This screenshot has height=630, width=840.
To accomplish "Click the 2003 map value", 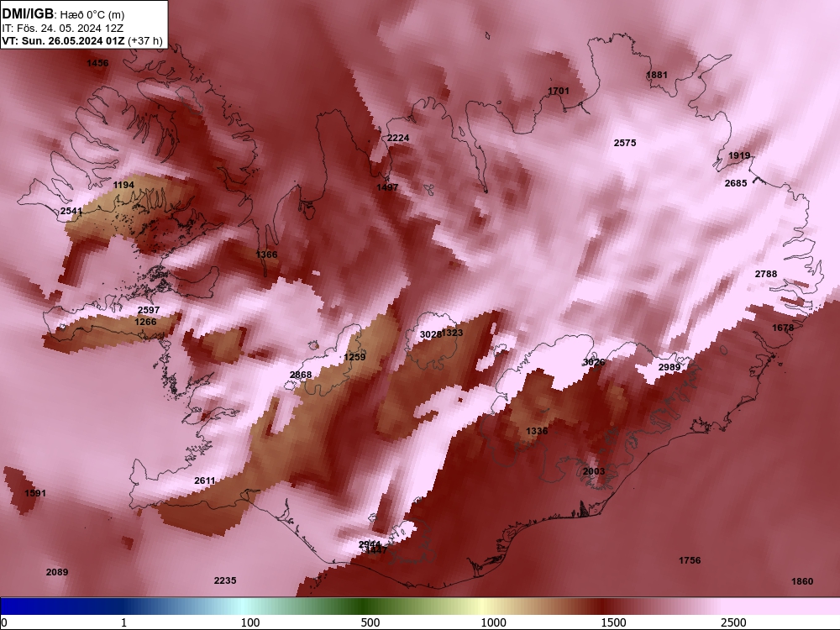I will [x=594, y=471].
